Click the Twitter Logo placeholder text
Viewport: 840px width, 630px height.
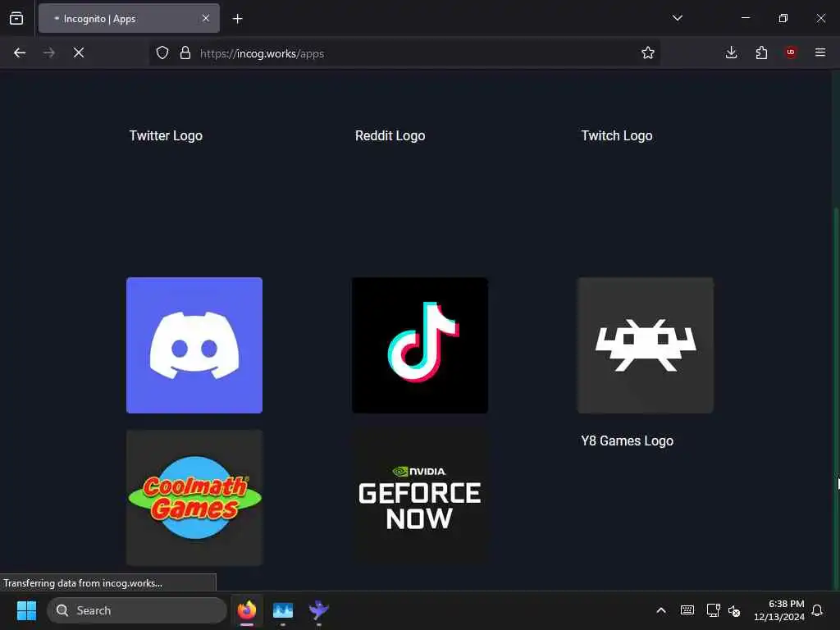coord(166,135)
